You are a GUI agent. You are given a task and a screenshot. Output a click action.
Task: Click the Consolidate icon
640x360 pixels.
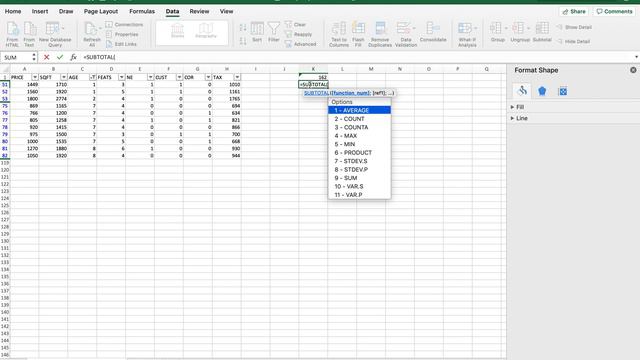click(433, 32)
